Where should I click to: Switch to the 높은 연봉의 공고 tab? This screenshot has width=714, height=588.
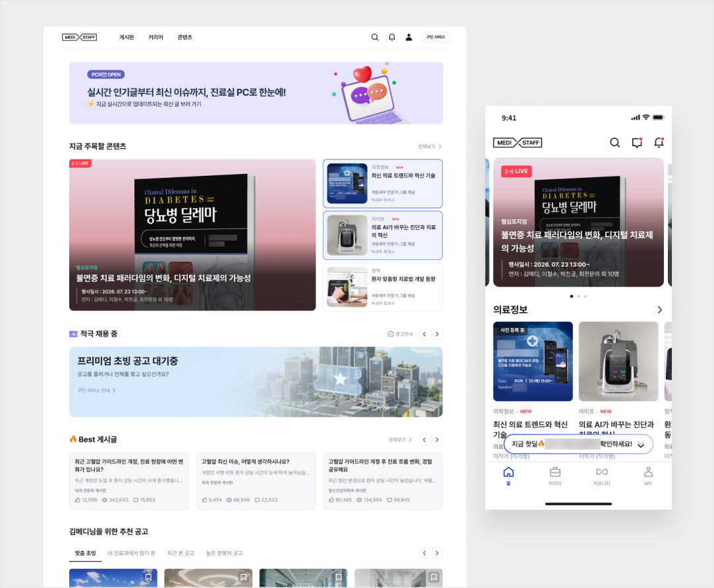pos(225,553)
